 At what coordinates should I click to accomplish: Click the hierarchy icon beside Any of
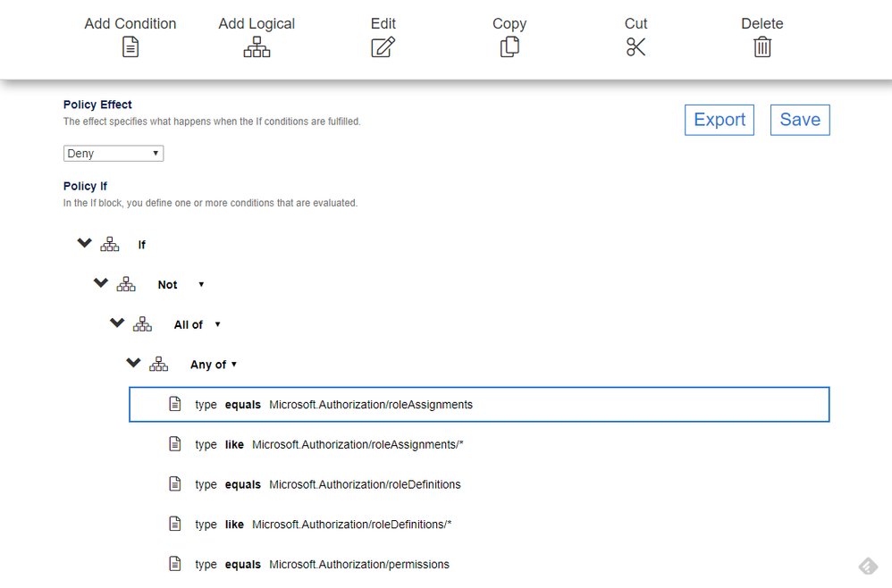[159, 364]
